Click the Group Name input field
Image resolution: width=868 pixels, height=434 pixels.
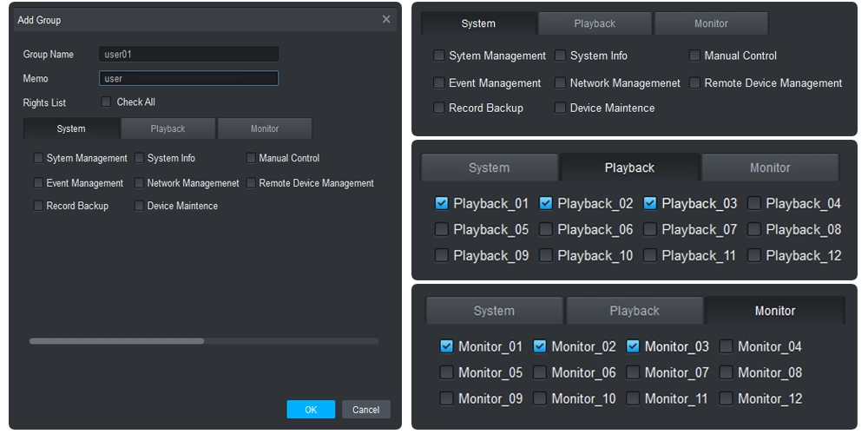pos(188,55)
